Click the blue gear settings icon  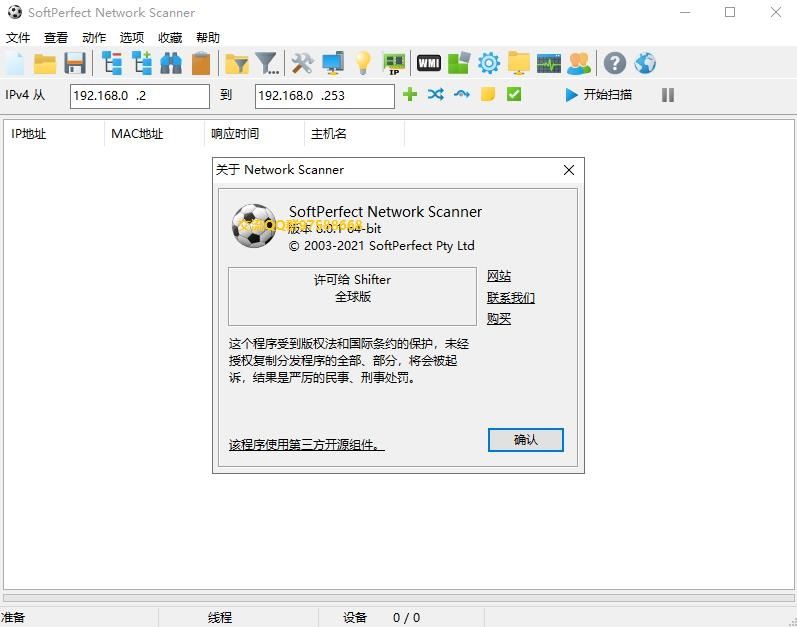tap(489, 64)
